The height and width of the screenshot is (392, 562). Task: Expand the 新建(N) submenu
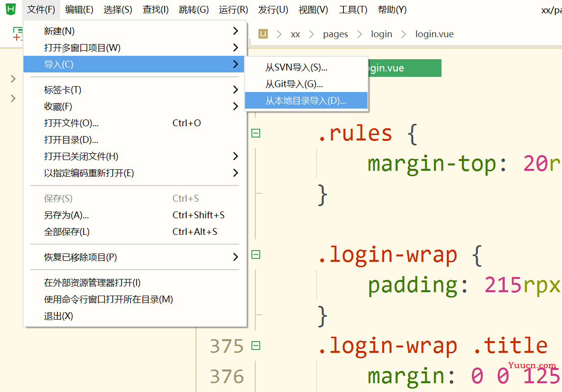(x=134, y=31)
